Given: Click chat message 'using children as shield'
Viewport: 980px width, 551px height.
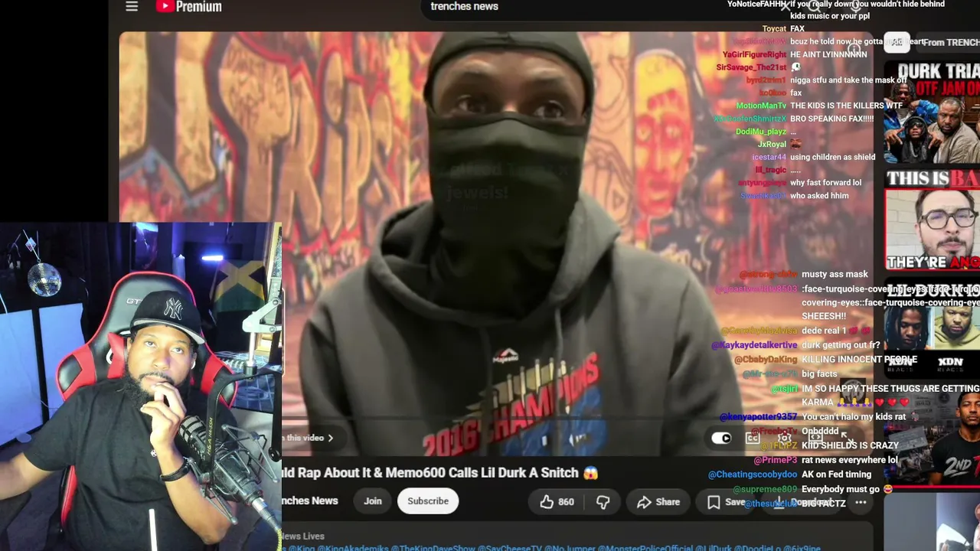Looking at the screenshot, I should 832,157.
